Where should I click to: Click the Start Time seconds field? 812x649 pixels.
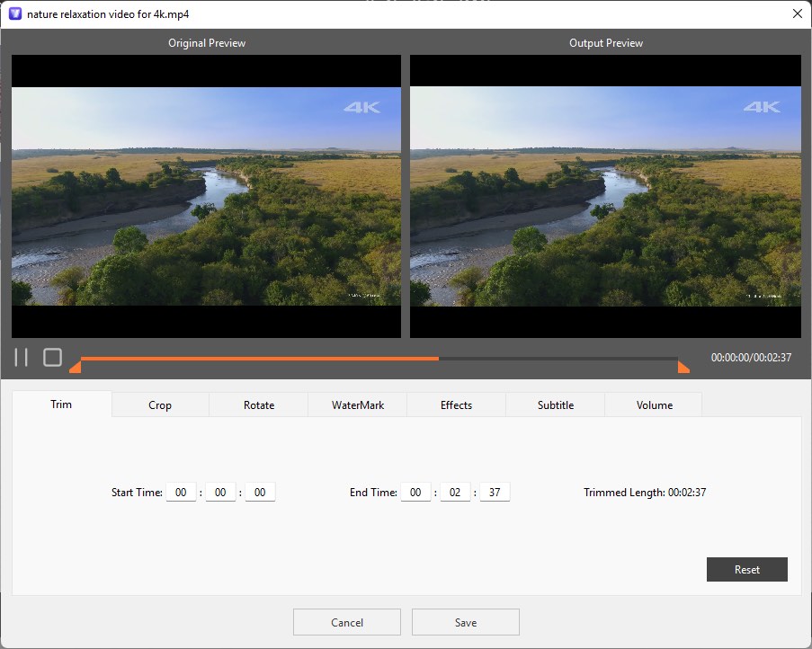pyautogui.click(x=260, y=492)
